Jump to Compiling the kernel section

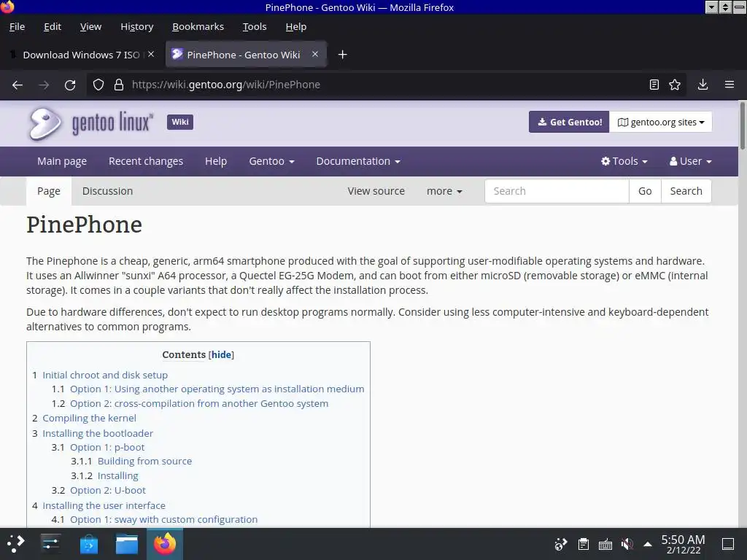pyautogui.click(x=89, y=418)
